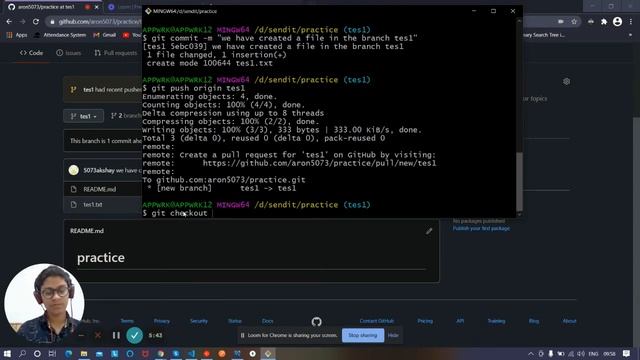The image size is (640, 360).
Task: Open the 2 branches link
Action: pos(126,116)
